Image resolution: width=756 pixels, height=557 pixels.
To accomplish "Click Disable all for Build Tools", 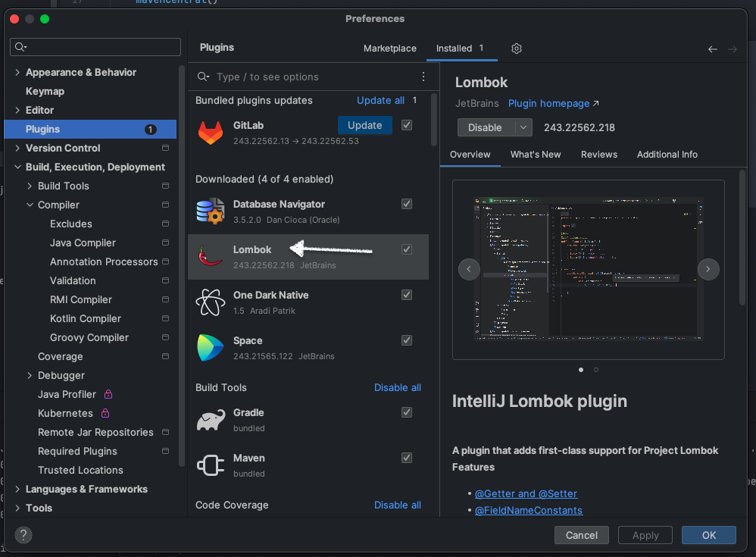I will click(x=397, y=387).
